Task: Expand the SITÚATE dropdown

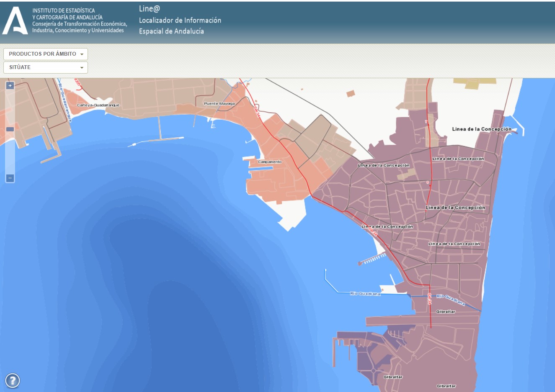Action: coord(46,67)
